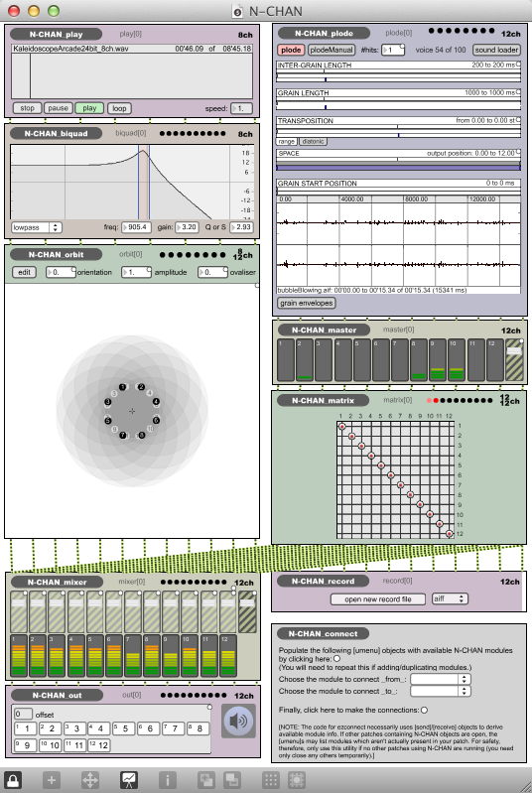Expand the connect _from_ module dropdown
Image resolution: width=532 pixels, height=793 pixels.
click(x=441, y=679)
